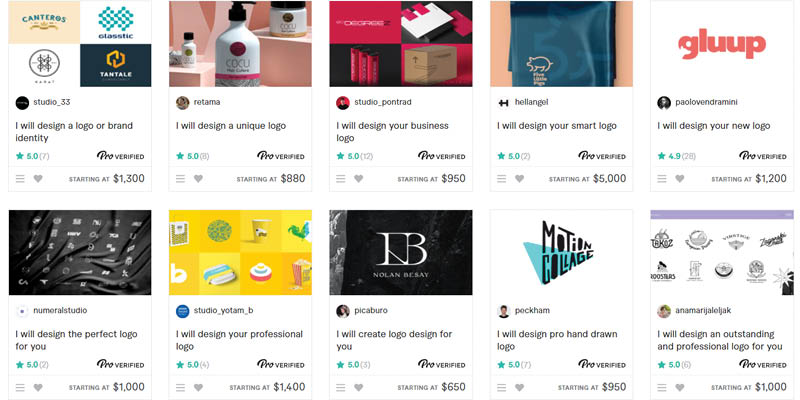
Task: Heart the anamarijaleljak logo gig
Action: point(680,387)
